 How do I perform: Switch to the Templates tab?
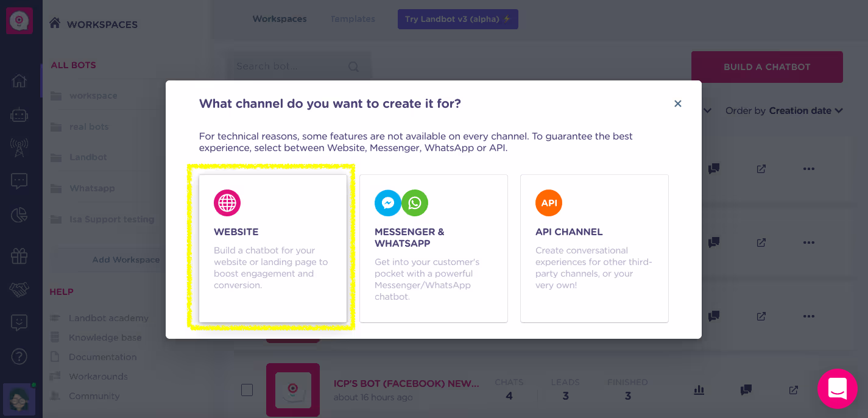[353, 19]
